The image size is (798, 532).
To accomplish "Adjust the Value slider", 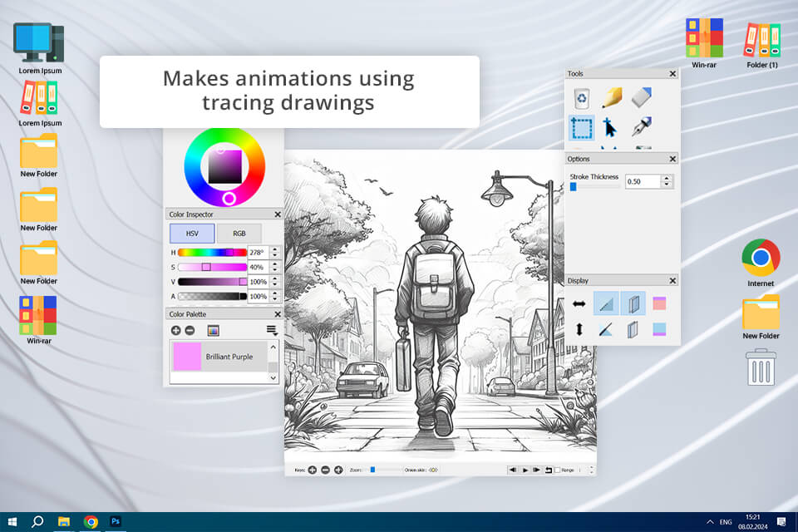I will click(212, 282).
